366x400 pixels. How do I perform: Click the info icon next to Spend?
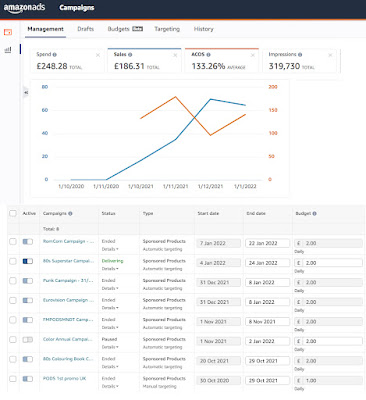click(x=55, y=54)
